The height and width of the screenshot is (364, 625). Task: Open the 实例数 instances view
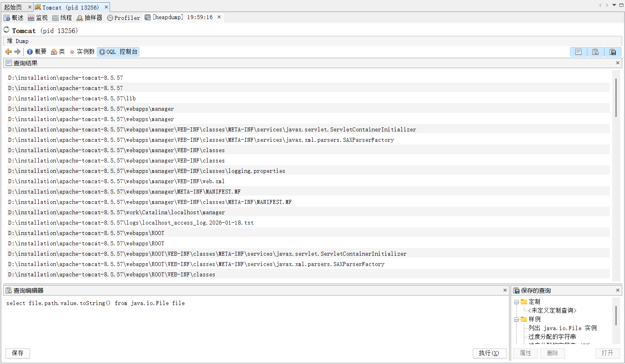coord(82,52)
